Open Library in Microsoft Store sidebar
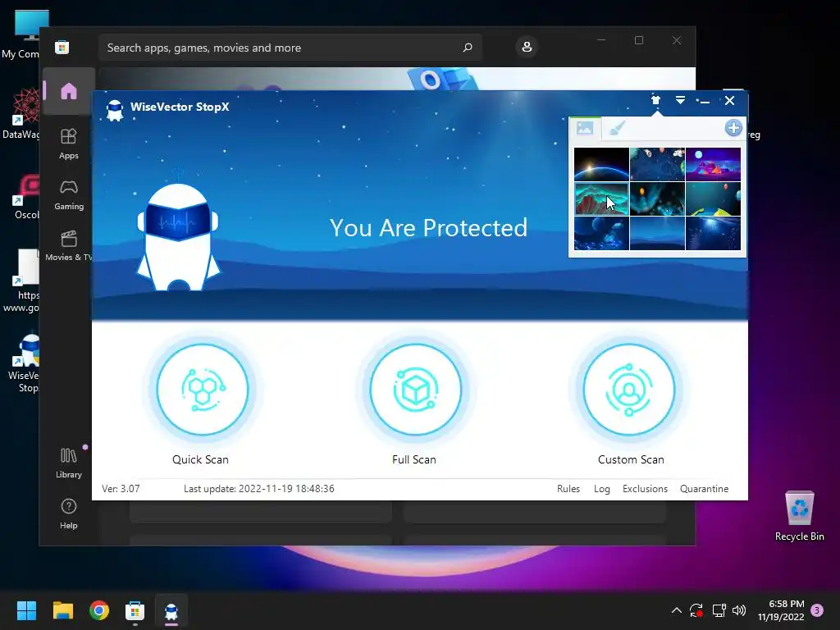Image resolution: width=840 pixels, height=630 pixels. [69, 463]
